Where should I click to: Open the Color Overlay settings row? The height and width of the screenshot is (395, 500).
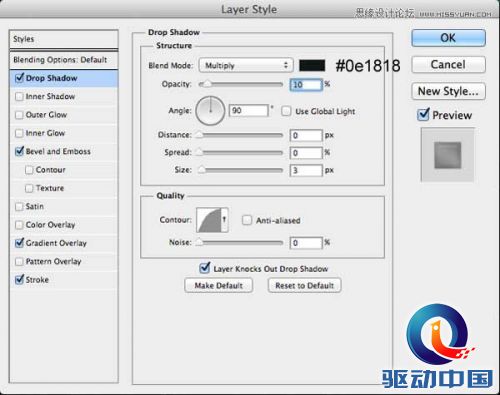click(x=64, y=225)
